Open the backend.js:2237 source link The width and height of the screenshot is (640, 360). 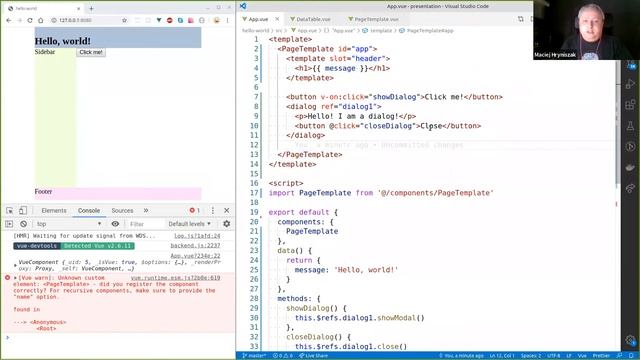click(195, 246)
